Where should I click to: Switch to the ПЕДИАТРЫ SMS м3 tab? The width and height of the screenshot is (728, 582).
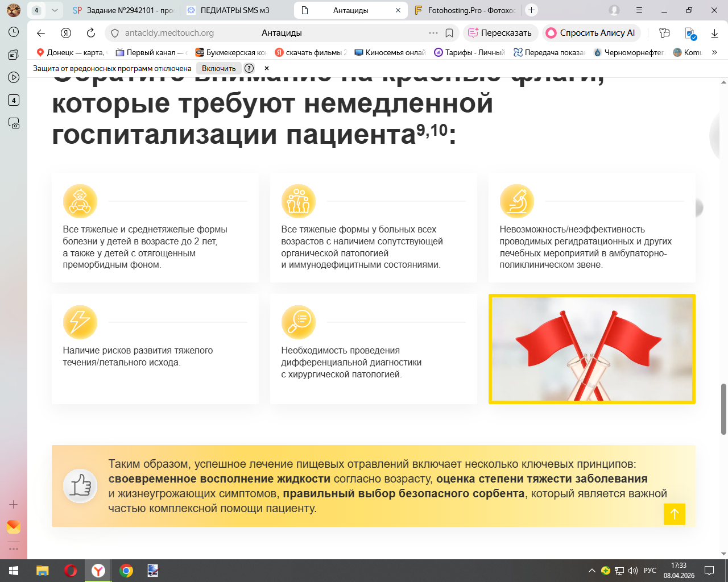tap(234, 10)
